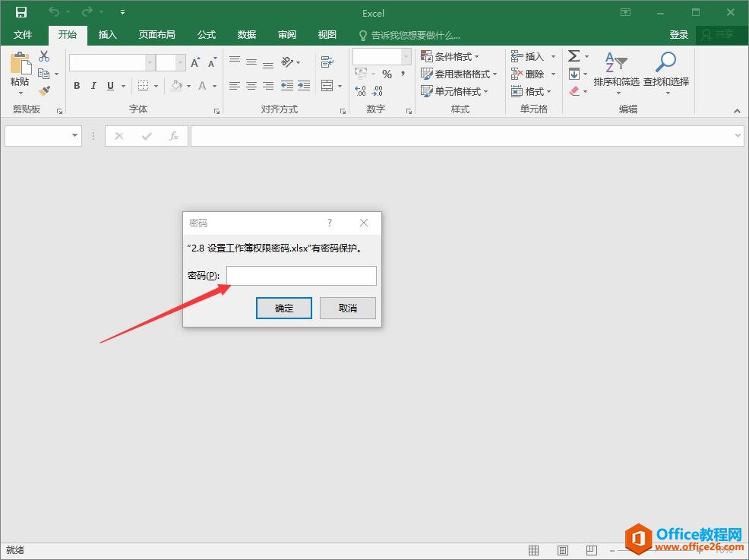The height and width of the screenshot is (560, 749).
Task: Toggle italic (I) formatting
Action: pyautogui.click(x=93, y=86)
